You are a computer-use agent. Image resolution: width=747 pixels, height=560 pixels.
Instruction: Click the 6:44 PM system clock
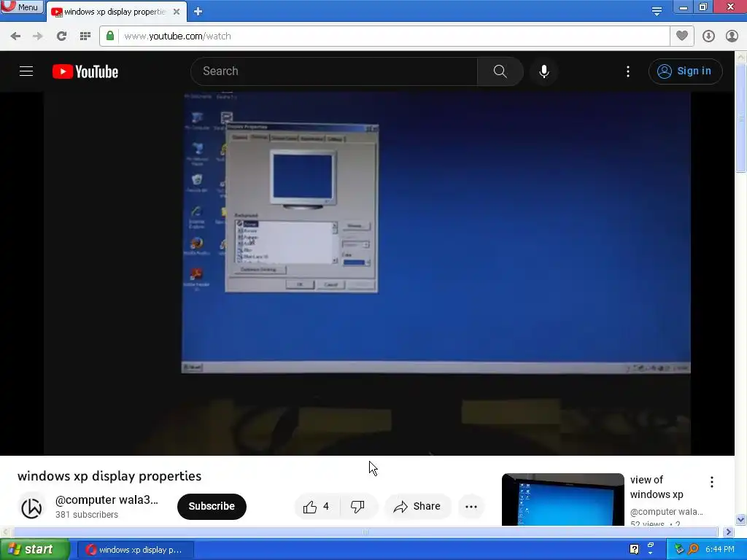719,550
